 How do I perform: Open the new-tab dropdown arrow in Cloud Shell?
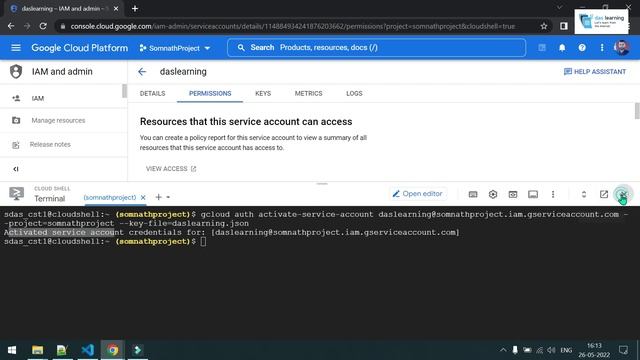[x=168, y=197]
